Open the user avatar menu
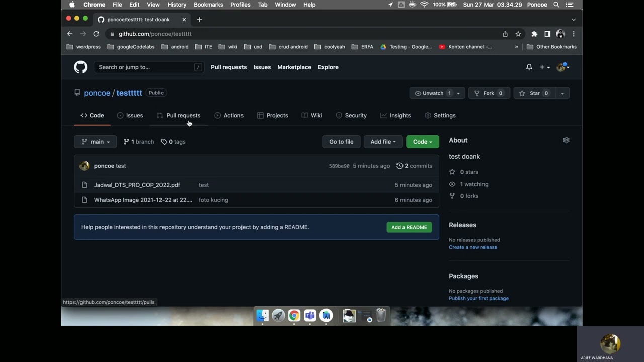644x362 pixels. [562, 67]
